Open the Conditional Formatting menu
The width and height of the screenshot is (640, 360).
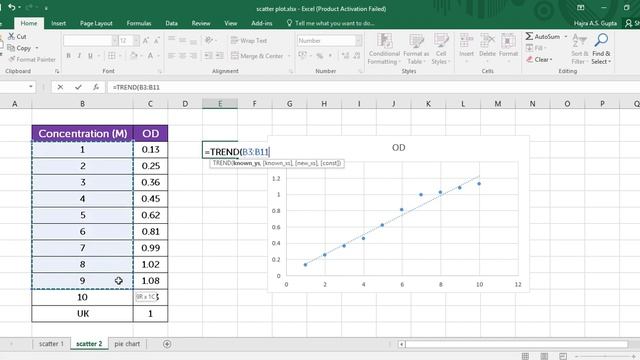pyautogui.click(x=384, y=49)
